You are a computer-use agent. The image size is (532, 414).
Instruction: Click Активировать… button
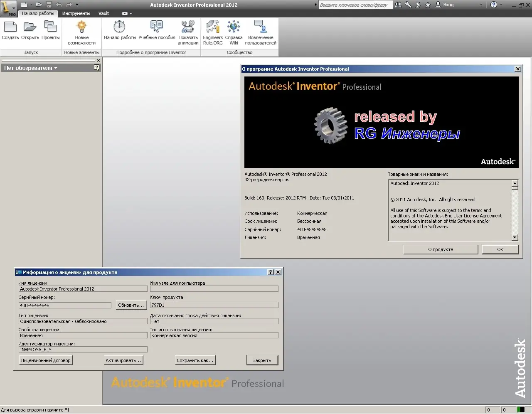click(x=123, y=360)
